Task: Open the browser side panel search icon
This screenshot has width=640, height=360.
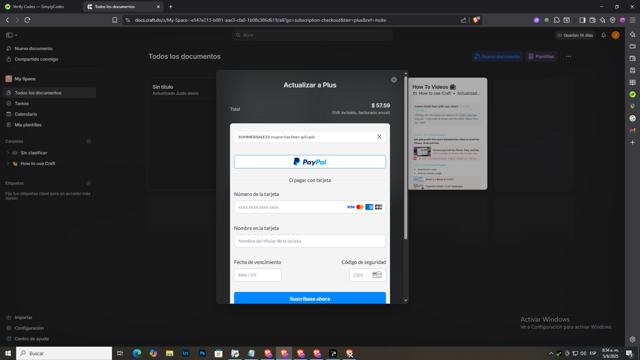Action: (632, 35)
